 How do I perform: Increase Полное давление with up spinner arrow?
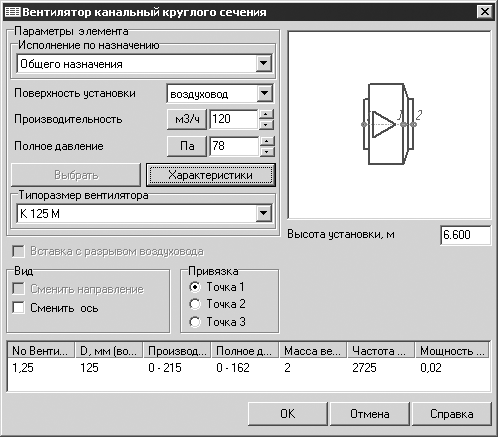(x=266, y=141)
